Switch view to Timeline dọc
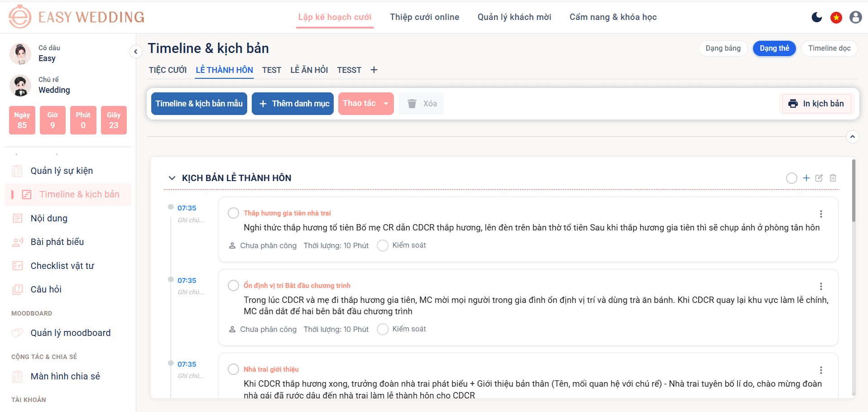 (x=829, y=48)
